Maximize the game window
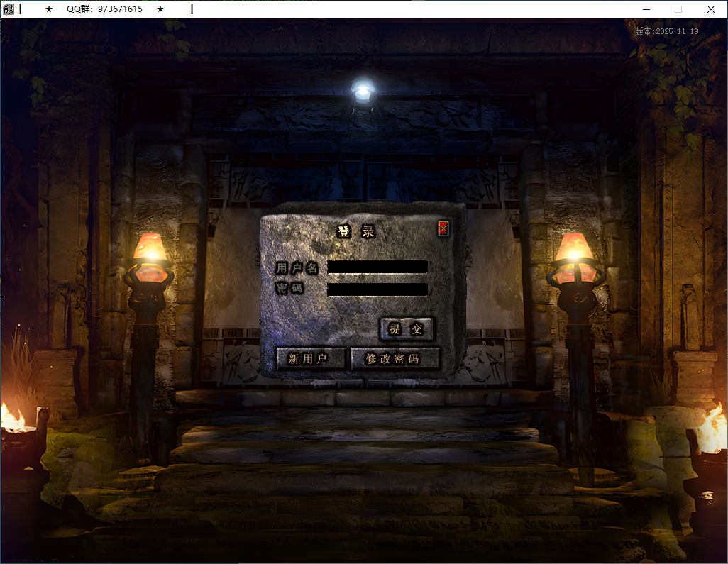 coord(678,9)
